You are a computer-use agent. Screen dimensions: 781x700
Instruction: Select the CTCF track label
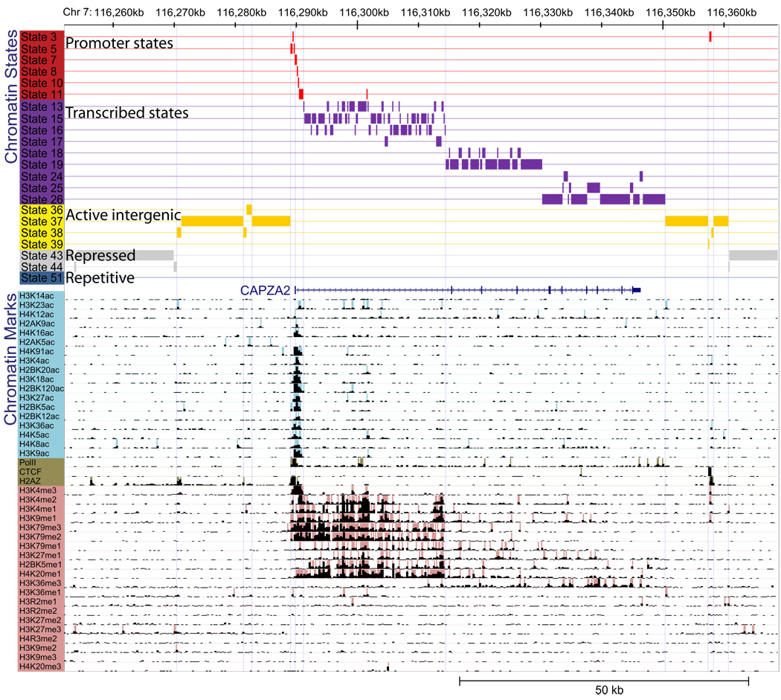click(30, 472)
